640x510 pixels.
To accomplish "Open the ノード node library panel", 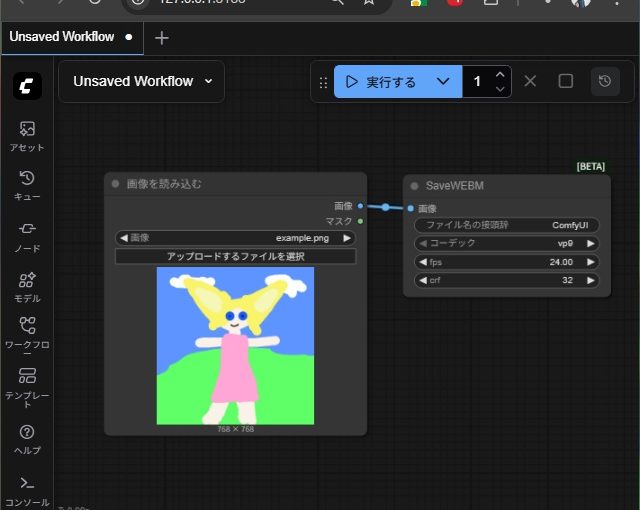I will point(27,237).
